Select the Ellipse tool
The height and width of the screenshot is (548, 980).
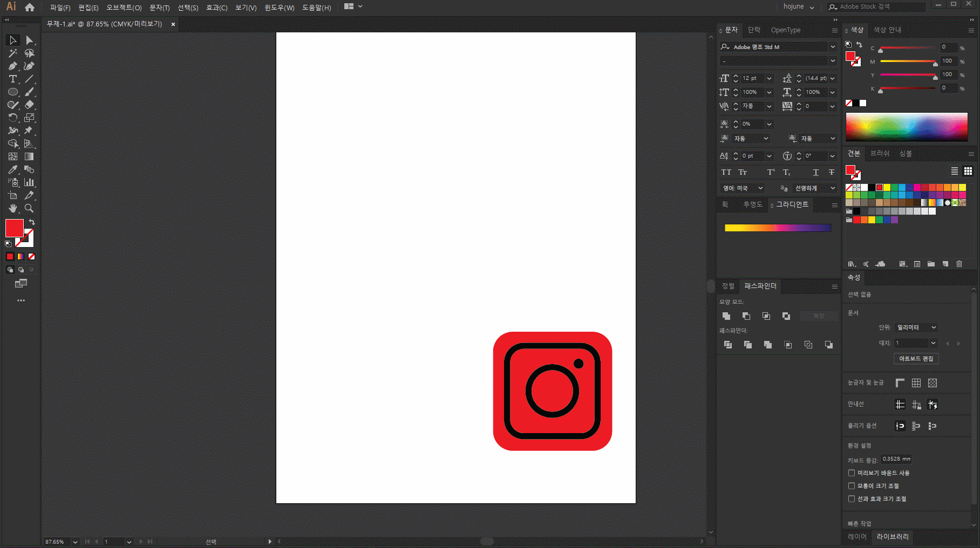[13, 92]
